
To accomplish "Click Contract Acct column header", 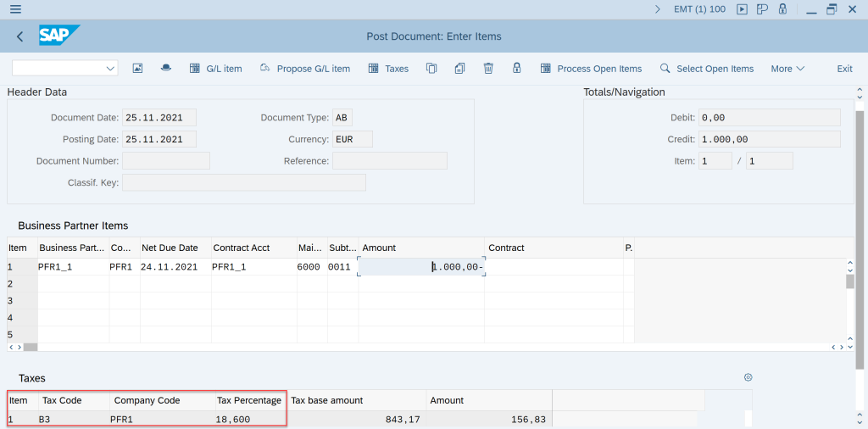I will point(254,248).
